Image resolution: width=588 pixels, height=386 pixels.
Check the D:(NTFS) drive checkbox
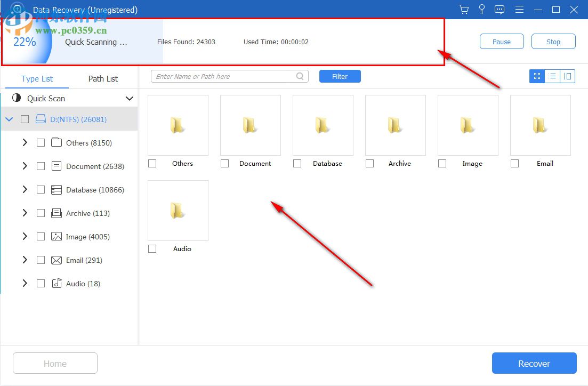pyautogui.click(x=25, y=119)
